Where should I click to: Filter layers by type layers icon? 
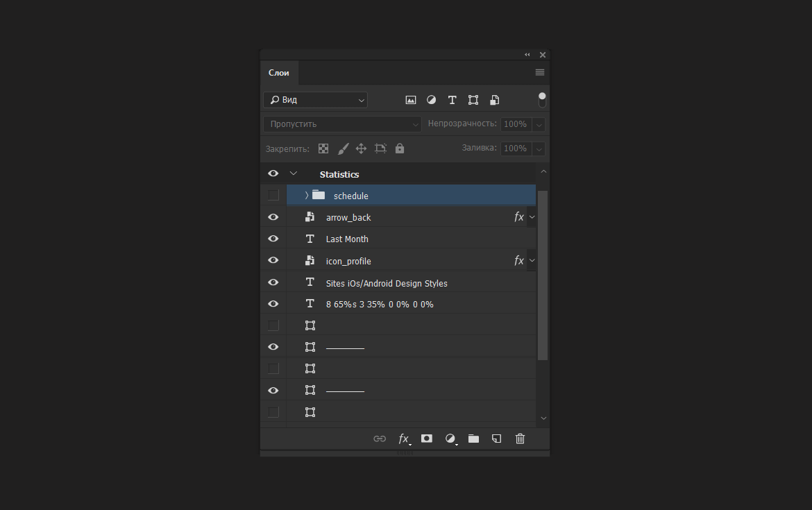tap(452, 100)
